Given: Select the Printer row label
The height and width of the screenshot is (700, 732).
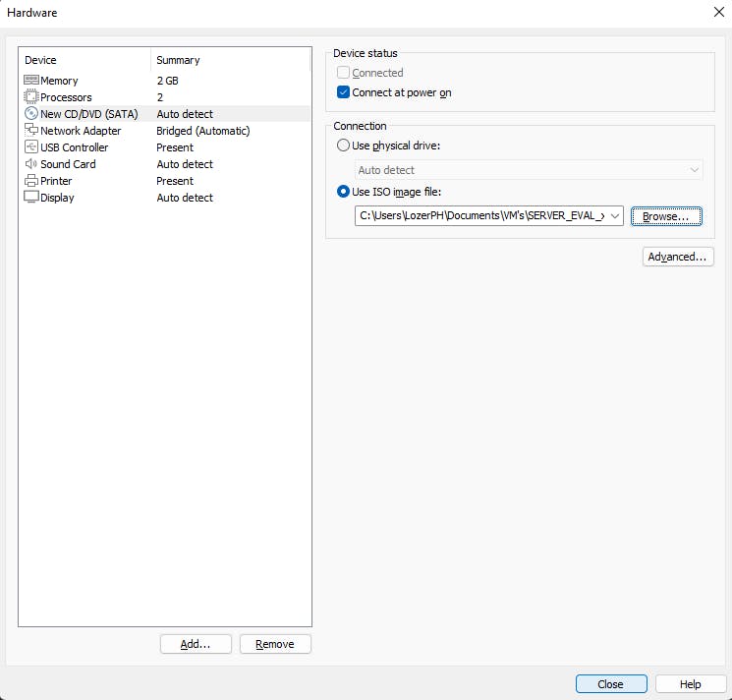Looking at the screenshot, I should 56,181.
